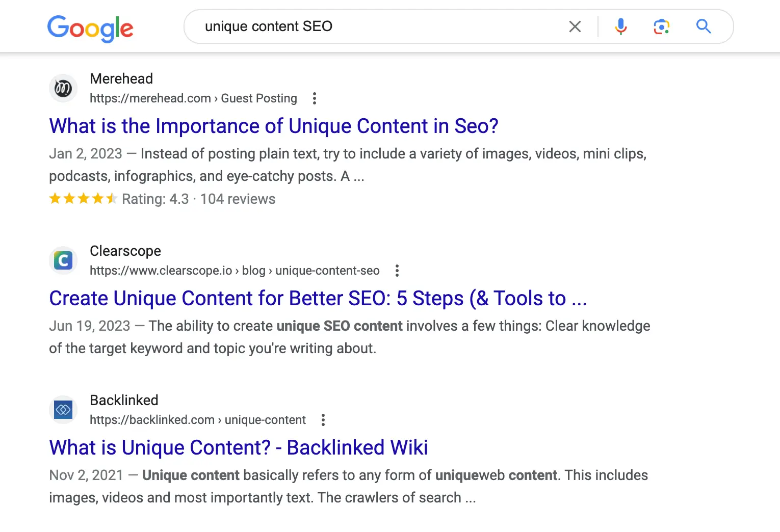Click the Clearscope site name
Viewport: 780px width, 532px height.
pos(125,251)
